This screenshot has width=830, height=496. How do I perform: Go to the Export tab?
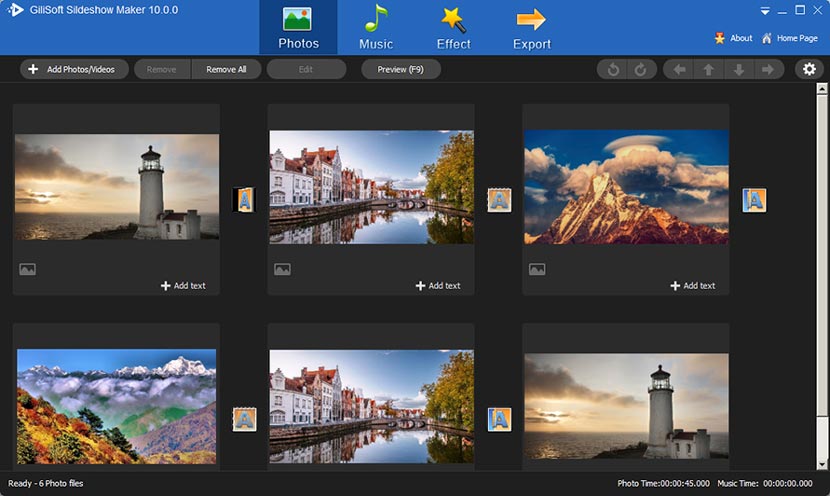[531, 28]
